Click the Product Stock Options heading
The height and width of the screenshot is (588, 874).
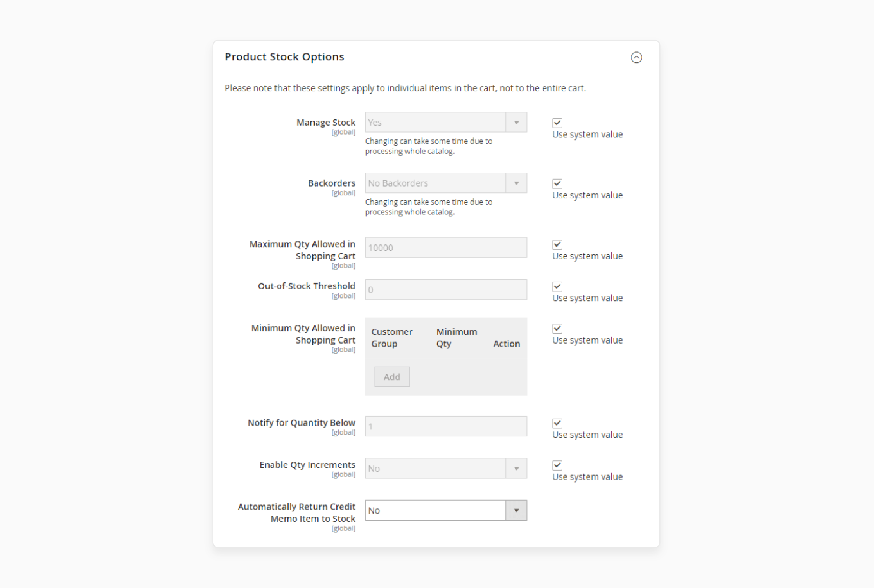pos(284,57)
